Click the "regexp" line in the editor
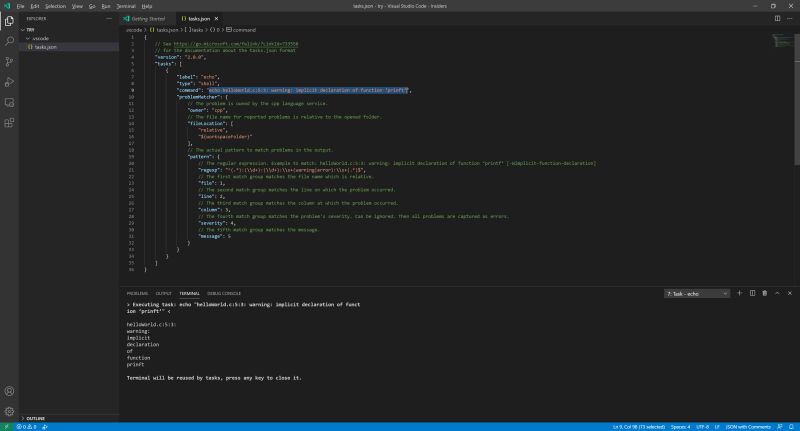Image resolution: width=800 pixels, height=431 pixels. [282, 170]
